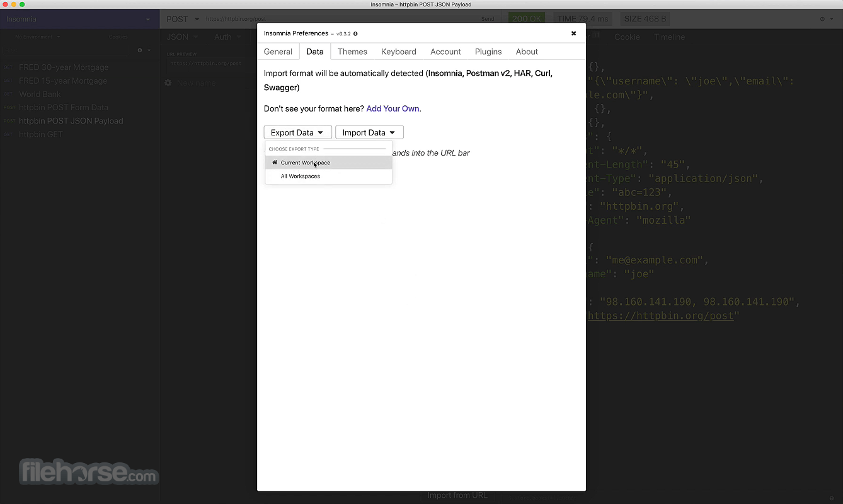843x504 pixels.
Task: Open the Auth dropdown
Action: coord(227,37)
